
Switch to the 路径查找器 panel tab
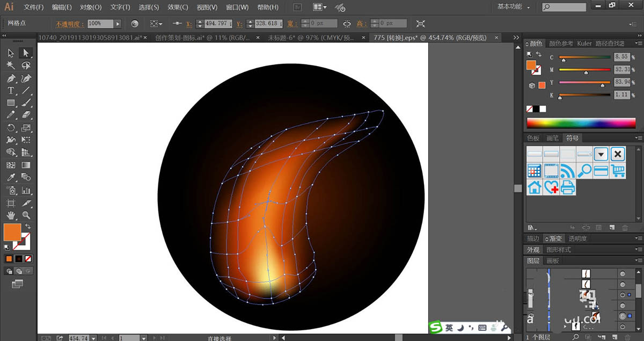[x=610, y=43]
